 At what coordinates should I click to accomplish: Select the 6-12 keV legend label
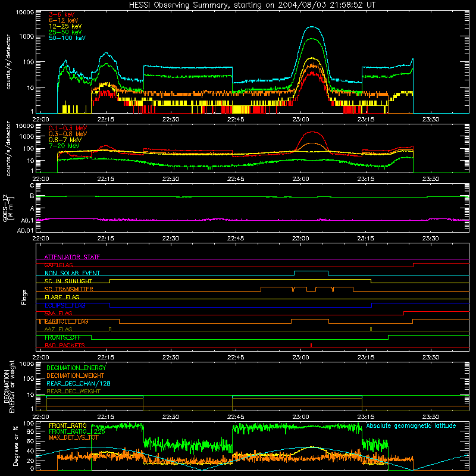(x=64, y=20)
